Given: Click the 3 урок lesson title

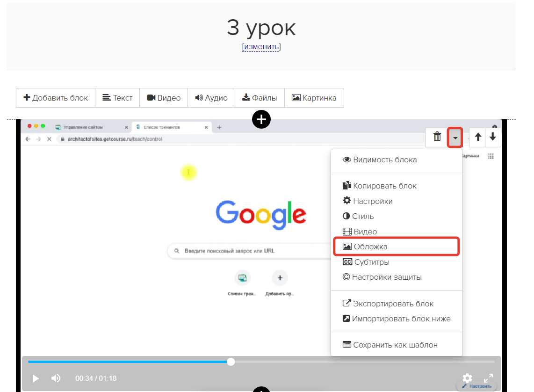Looking at the screenshot, I should point(261,27).
